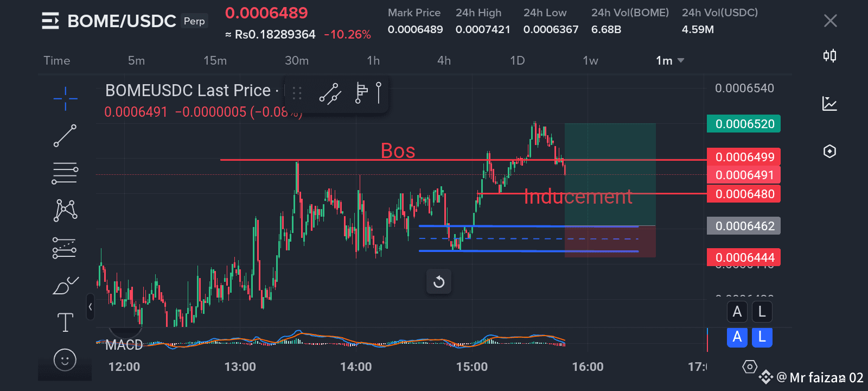Image resolution: width=868 pixels, height=391 pixels.
Task: Switch to the 4h timeframe
Action: coord(444,60)
